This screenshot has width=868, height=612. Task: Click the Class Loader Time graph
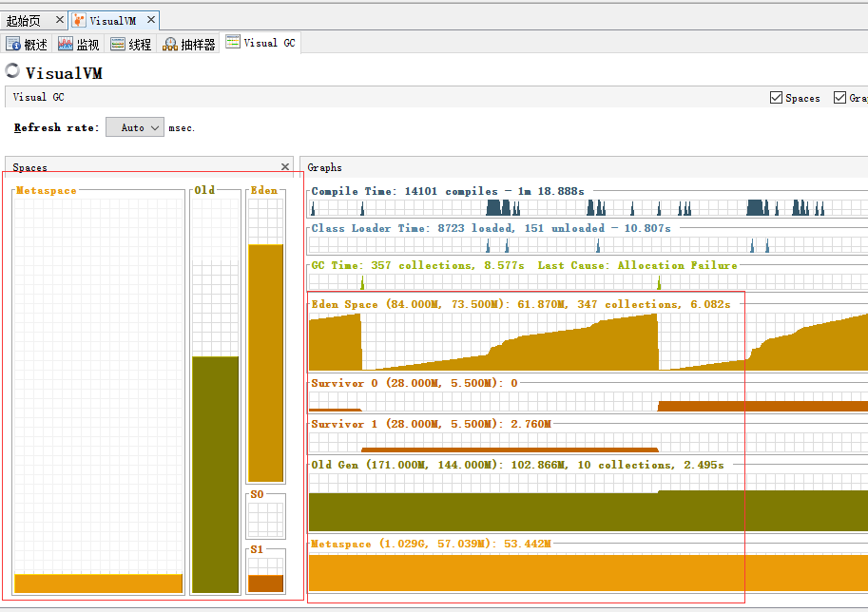click(x=588, y=245)
